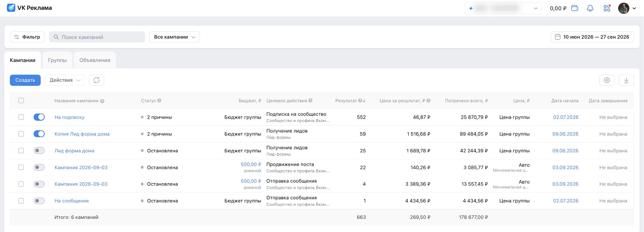Expand the account selector dropdown

click(x=503, y=8)
